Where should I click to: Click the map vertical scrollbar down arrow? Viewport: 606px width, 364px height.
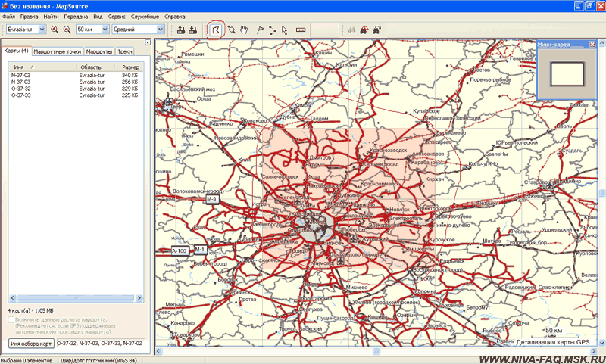coord(602,343)
